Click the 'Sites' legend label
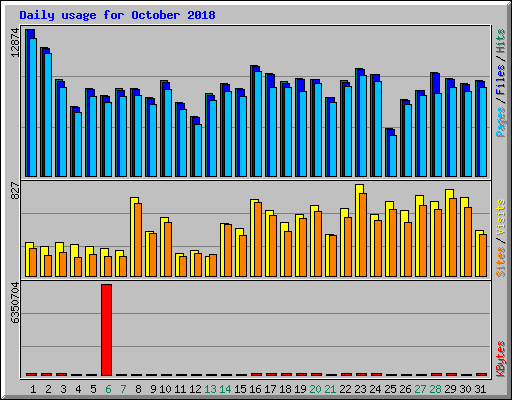512x400 pixels. [500, 262]
